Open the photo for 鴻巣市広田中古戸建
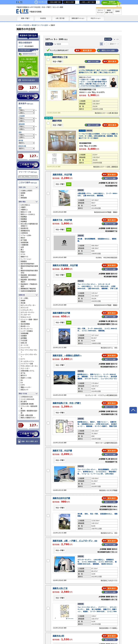The image size is (138, 644). click(x=64, y=522)
